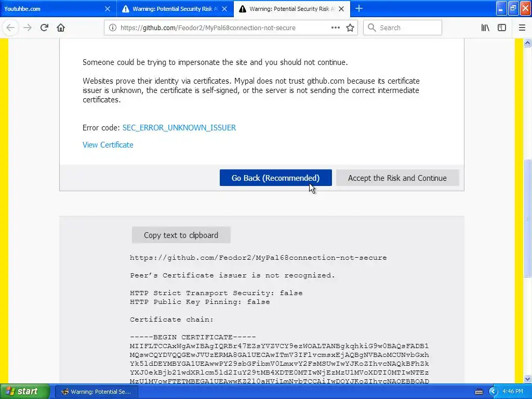Click scrollbar up arrow
532x399 pixels.
(x=527, y=43)
